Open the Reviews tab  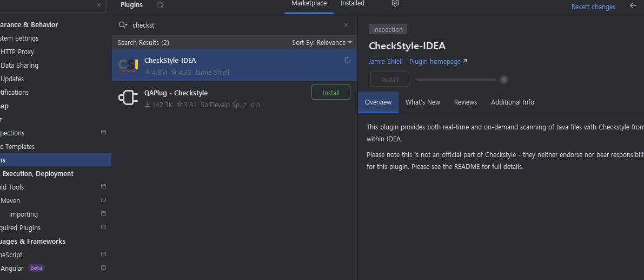coord(466,102)
